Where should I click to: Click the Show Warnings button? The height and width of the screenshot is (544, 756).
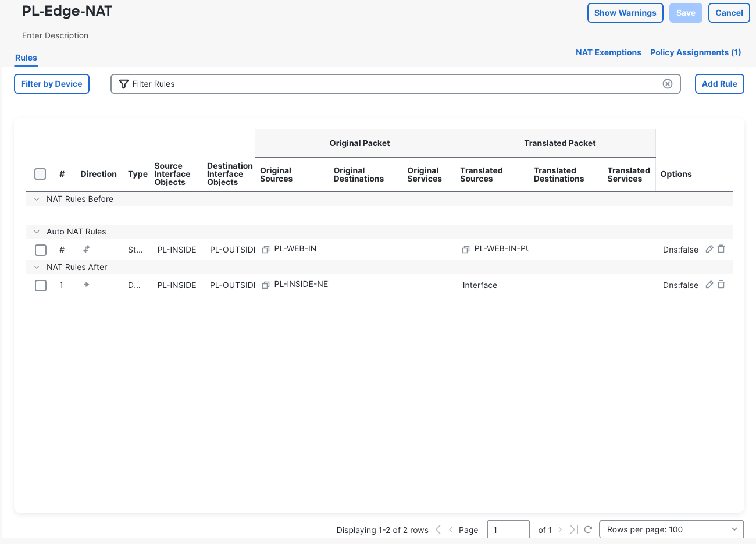click(625, 13)
